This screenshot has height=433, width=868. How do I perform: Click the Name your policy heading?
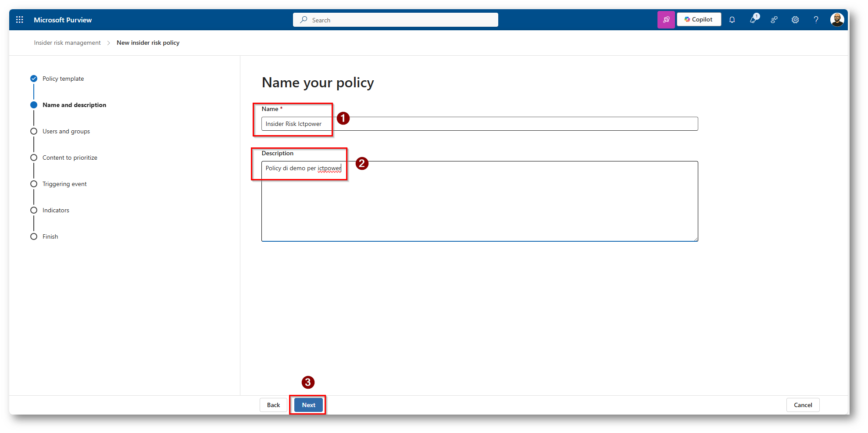point(318,82)
